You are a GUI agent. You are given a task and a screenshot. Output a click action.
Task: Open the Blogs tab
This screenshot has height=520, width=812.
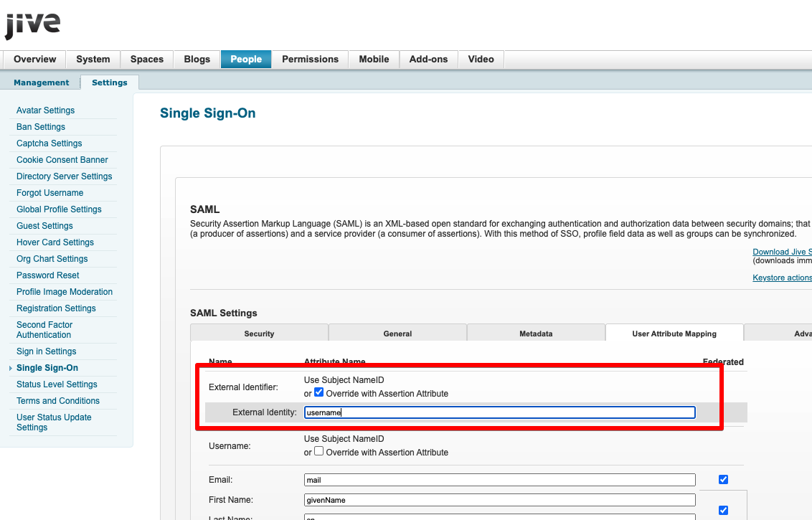(197, 59)
